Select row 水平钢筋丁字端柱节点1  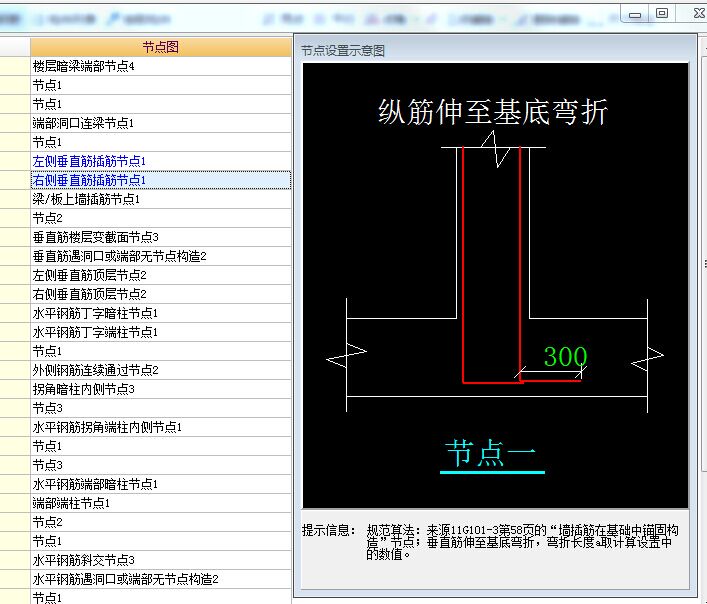161,332
